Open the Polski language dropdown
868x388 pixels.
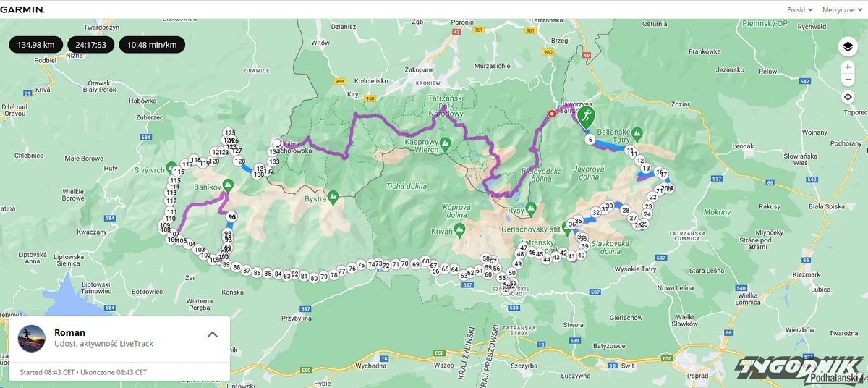coord(800,10)
